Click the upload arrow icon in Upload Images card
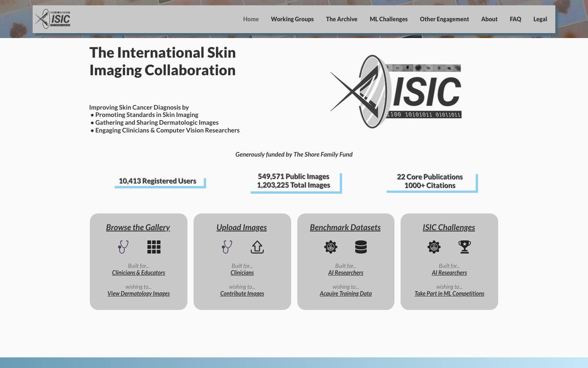Viewport: 588px width, 368px height. [x=257, y=247]
